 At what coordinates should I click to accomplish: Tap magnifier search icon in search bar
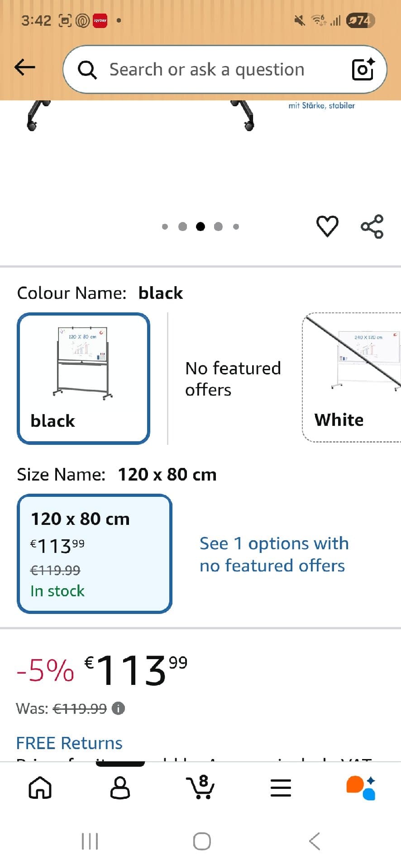[x=87, y=70]
